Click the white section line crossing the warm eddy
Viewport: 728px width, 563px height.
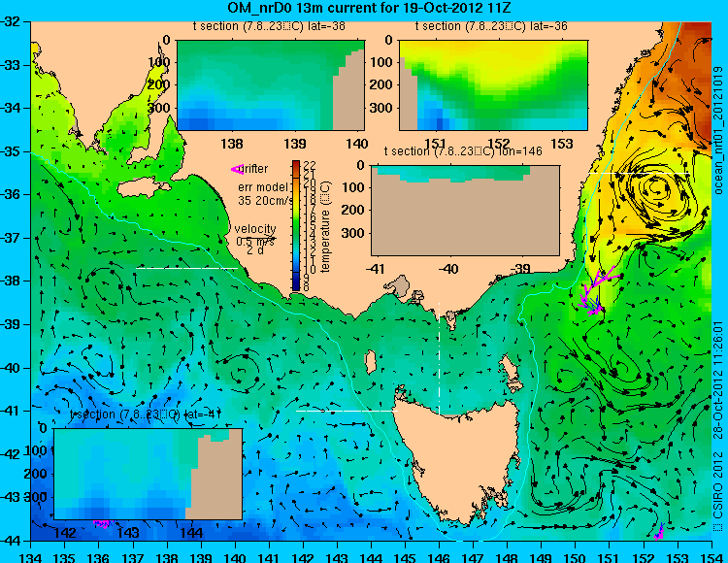click(639, 174)
